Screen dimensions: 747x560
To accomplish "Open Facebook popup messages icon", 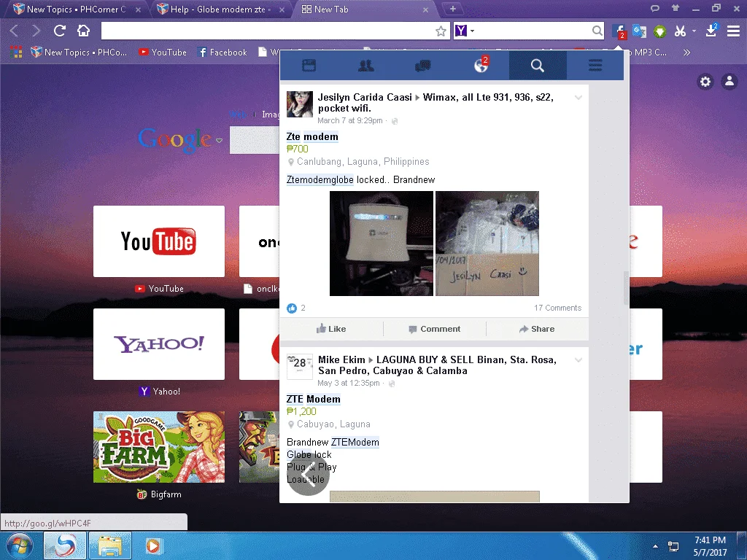I will pyautogui.click(x=423, y=65).
